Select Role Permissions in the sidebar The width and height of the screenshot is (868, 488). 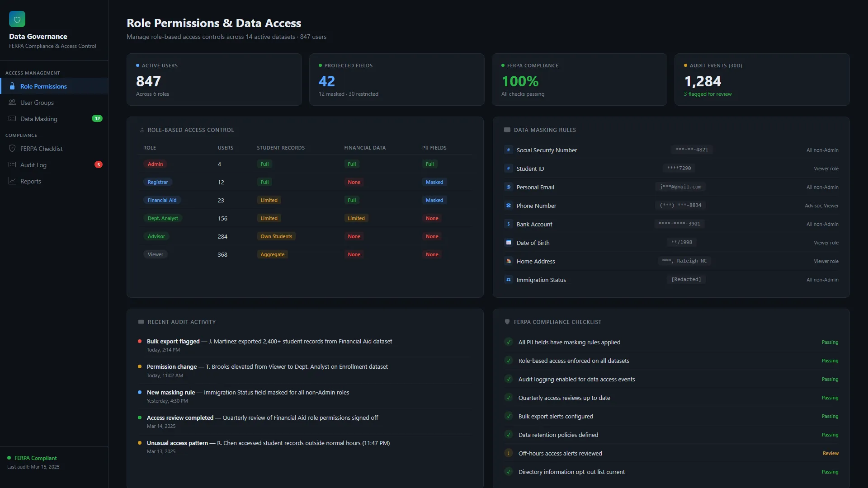[x=44, y=86]
